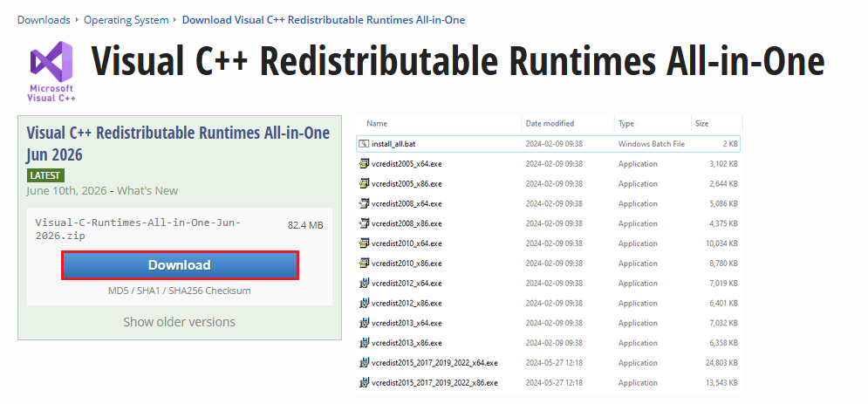Click the vcredist2008_x64.exe file icon

[364, 203]
